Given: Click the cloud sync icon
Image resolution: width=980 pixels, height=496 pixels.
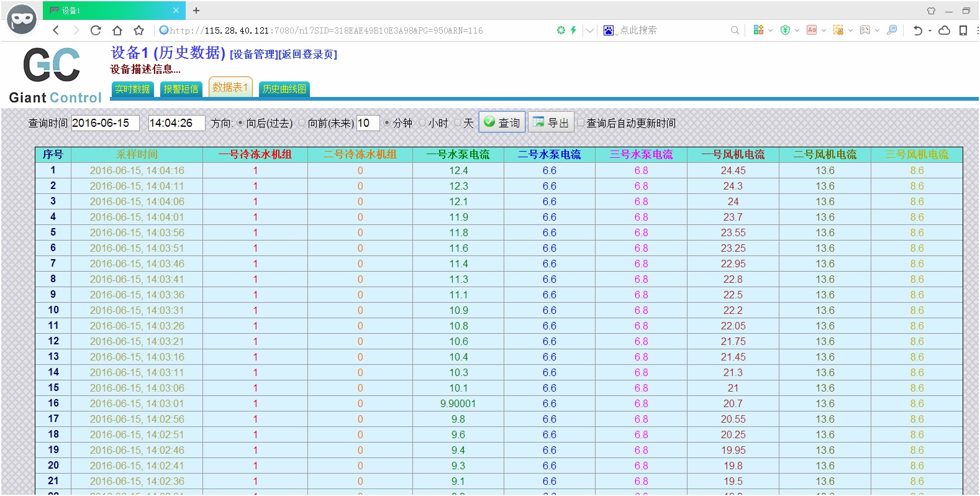Looking at the screenshot, I should click(x=944, y=30).
